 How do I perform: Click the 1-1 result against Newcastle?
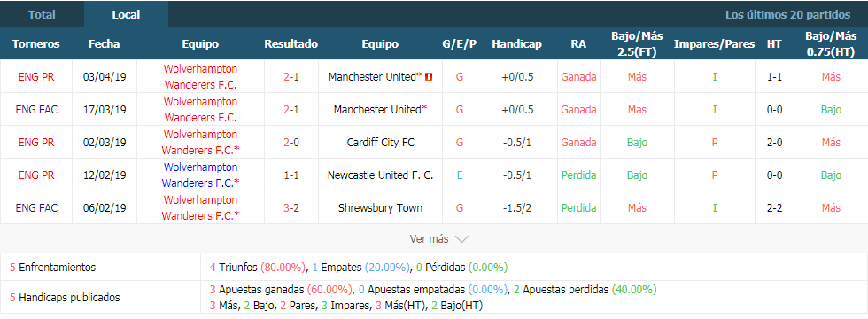coord(291,175)
